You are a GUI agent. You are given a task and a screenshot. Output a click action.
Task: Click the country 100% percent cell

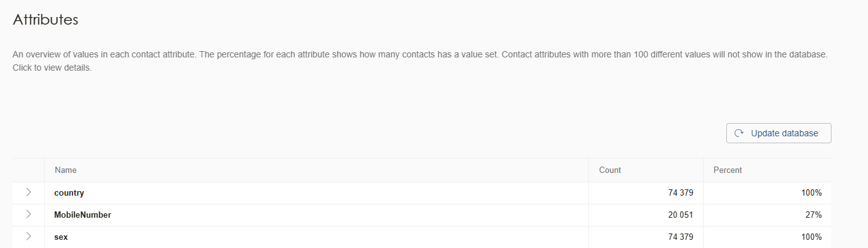tap(811, 193)
